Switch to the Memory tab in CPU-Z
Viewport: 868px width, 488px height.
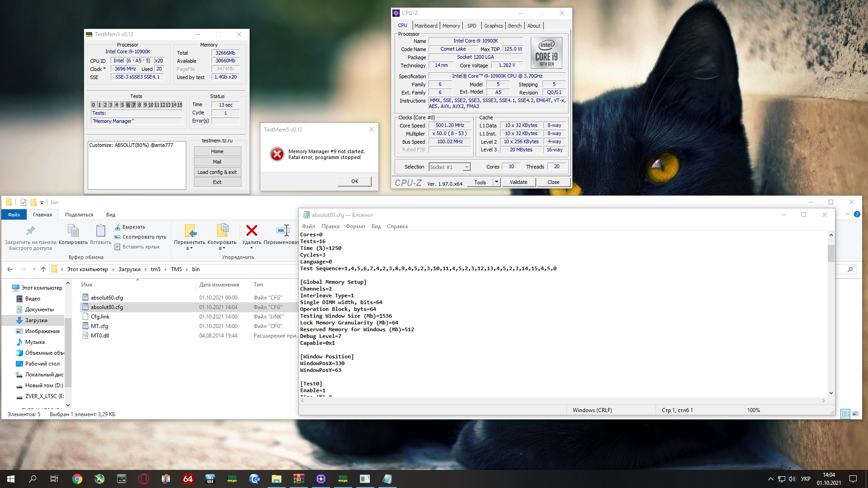pos(451,26)
